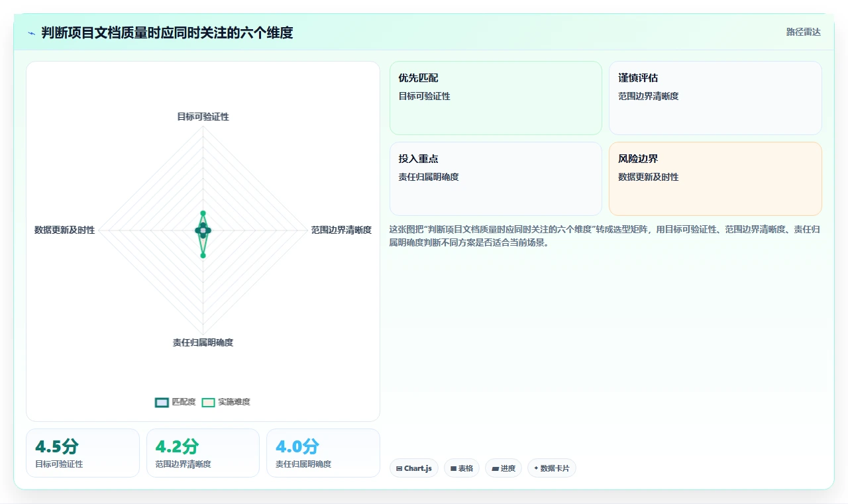Open the 风险边界 card
Screen dimensions: 848x504
pyautogui.click(x=715, y=179)
